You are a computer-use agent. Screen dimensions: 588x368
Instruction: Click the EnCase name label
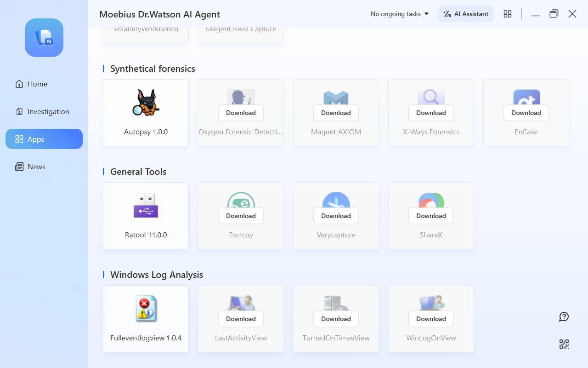point(526,132)
